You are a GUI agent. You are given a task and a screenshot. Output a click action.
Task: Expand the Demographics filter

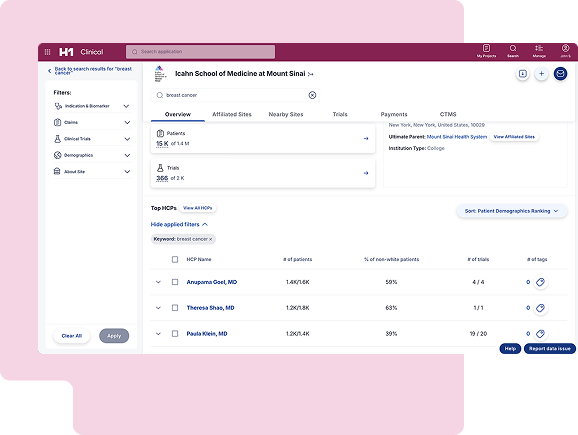pyautogui.click(x=127, y=155)
